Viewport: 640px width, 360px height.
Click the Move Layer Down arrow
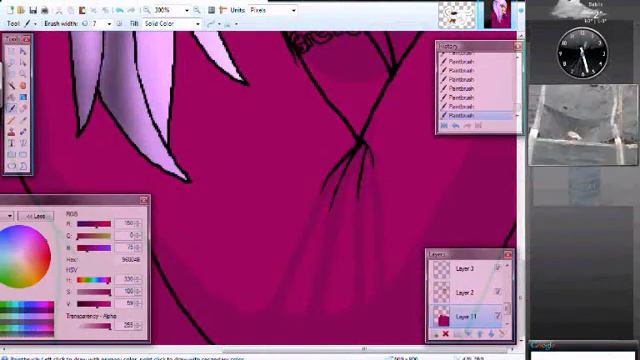click(491, 334)
